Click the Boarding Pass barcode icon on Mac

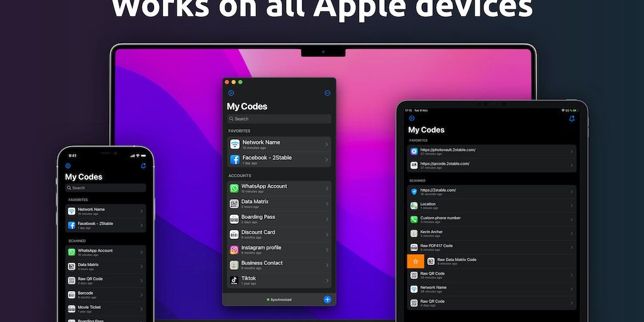coord(234,219)
